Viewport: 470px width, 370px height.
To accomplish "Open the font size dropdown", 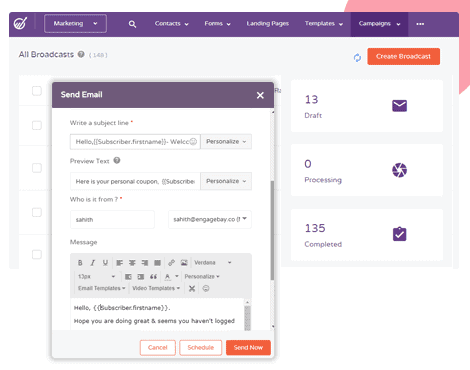I will 96,277.
